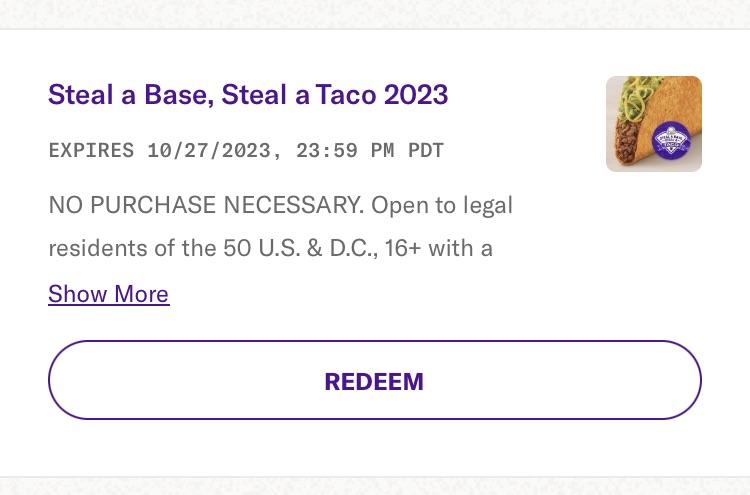Select the Steal a Base, Steal a Taco 2023 title
Image resolution: width=750 pixels, height=495 pixels.
click(x=248, y=94)
